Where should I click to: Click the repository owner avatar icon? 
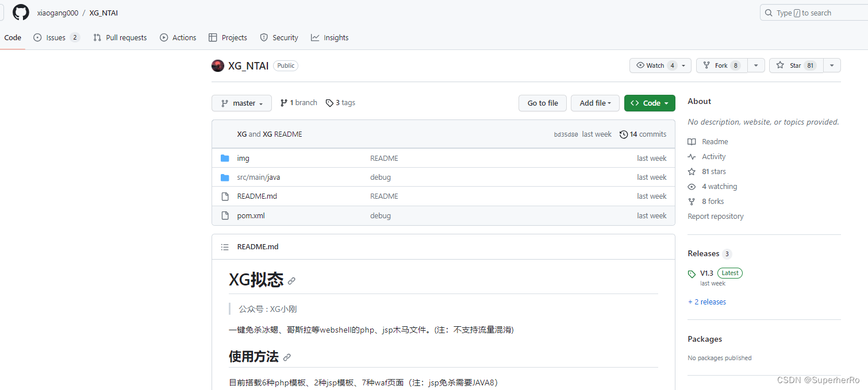[x=217, y=65]
